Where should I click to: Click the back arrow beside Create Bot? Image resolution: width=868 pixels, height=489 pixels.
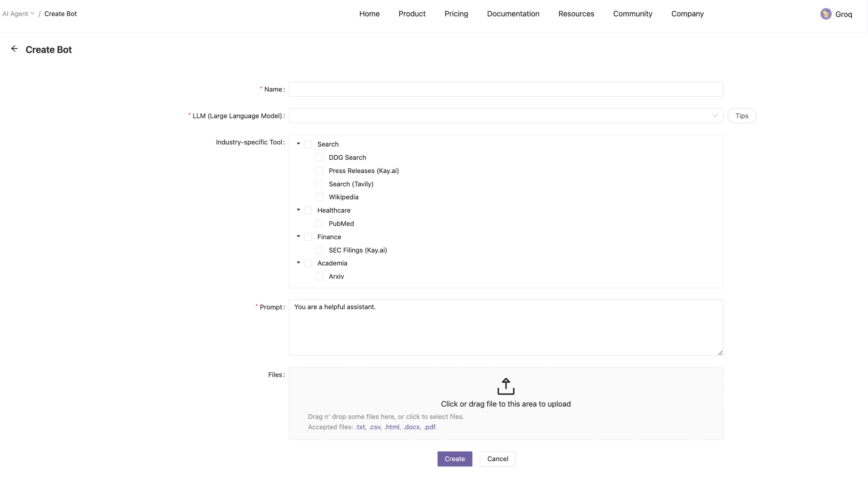point(14,49)
